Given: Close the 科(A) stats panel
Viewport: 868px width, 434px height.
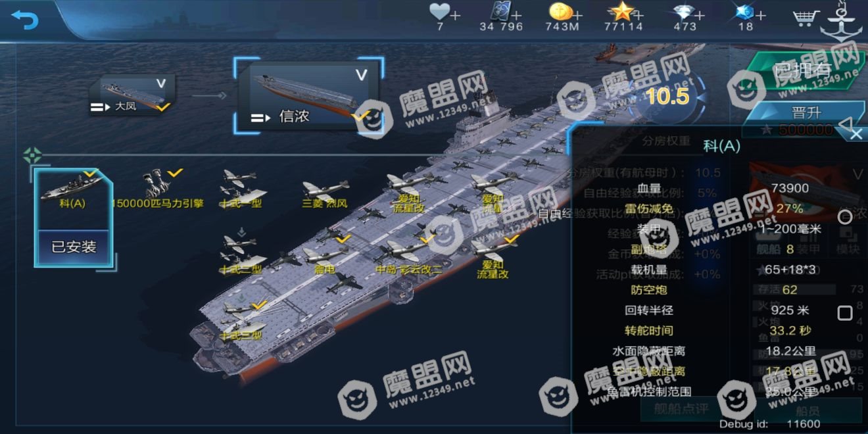Looking at the screenshot, I should pos(856,134).
